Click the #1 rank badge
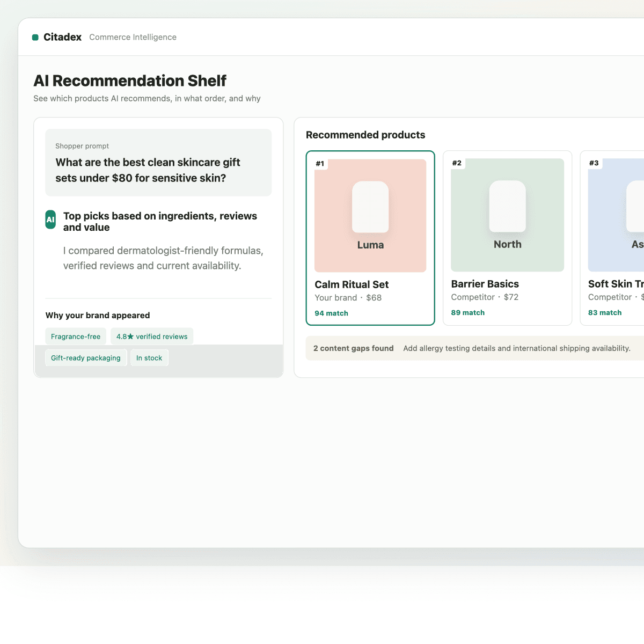 (320, 164)
